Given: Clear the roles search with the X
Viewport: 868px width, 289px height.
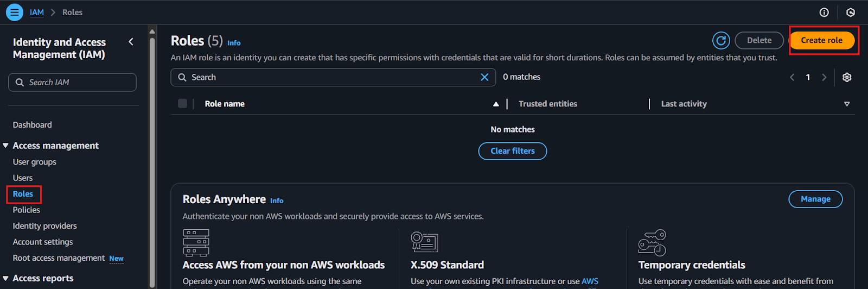Looking at the screenshot, I should pyautogui.click(x=484, y=77).
